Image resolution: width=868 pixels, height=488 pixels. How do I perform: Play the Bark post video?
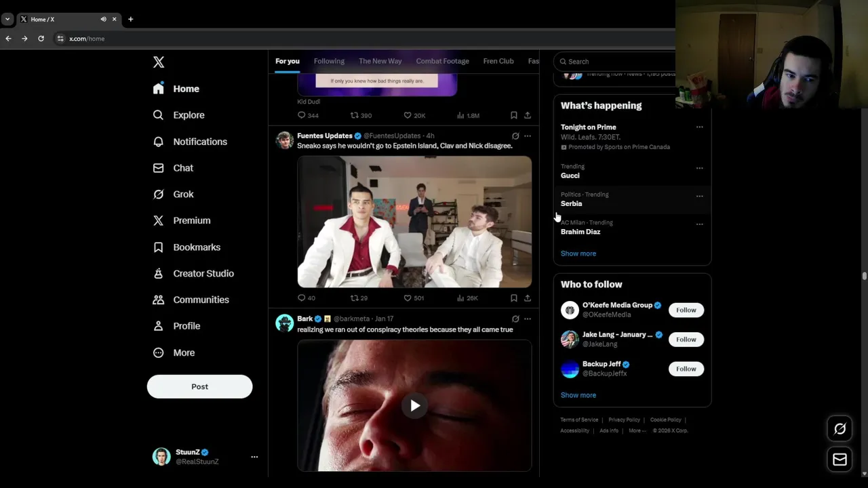click(414, 405)
